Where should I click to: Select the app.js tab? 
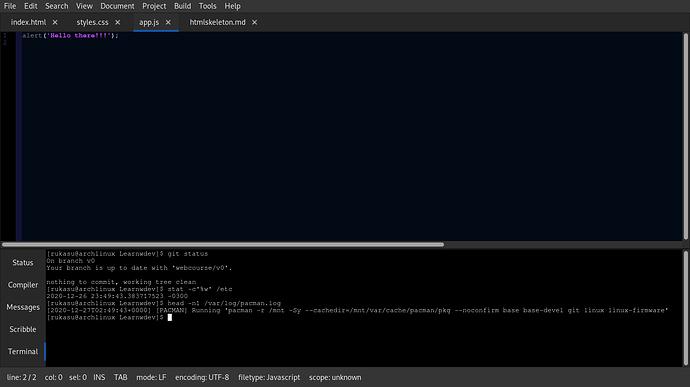149,22
